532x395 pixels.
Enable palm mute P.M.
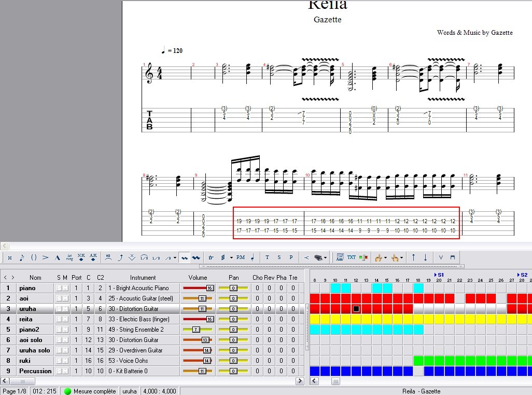point(241,257)
